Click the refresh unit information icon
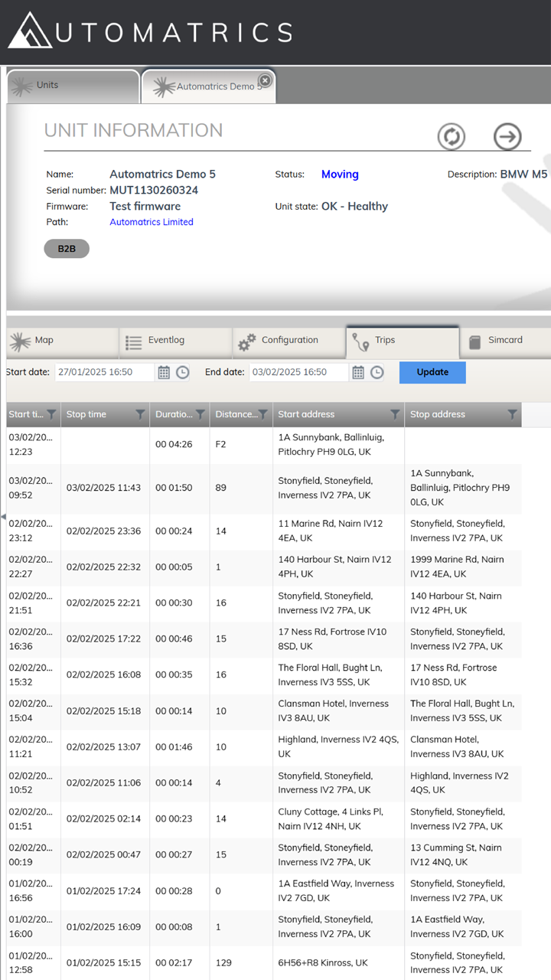Image resolution: width=551 pixels, height=980 pixels. pos(452,137)
